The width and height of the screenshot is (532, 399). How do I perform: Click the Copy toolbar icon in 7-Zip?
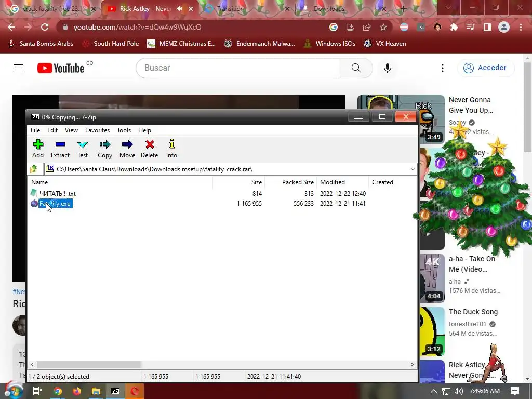105,149
